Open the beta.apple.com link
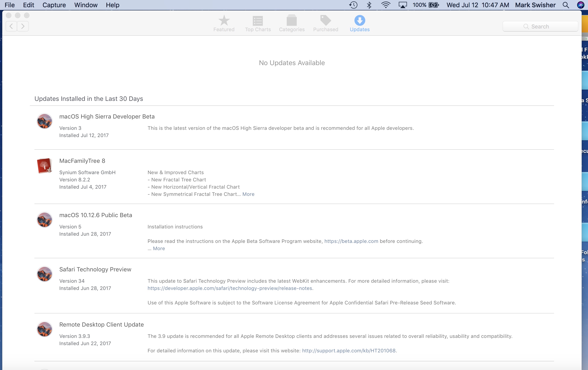The width and height of the screenshot is (588, 370). pyautogui.click(x=351, y=241)
